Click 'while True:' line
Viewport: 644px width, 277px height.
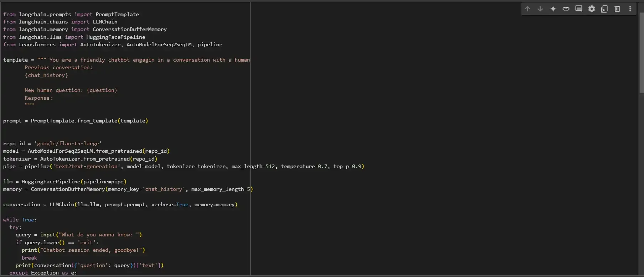(x=20, y=220)
